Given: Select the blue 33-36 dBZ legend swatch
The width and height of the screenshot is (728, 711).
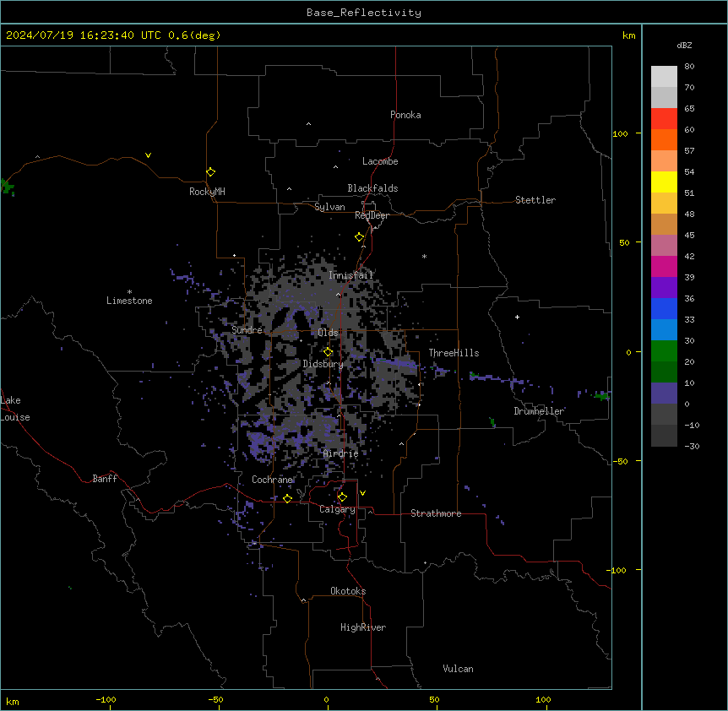Looking at the screenshot, I should (x=664, y=308).
